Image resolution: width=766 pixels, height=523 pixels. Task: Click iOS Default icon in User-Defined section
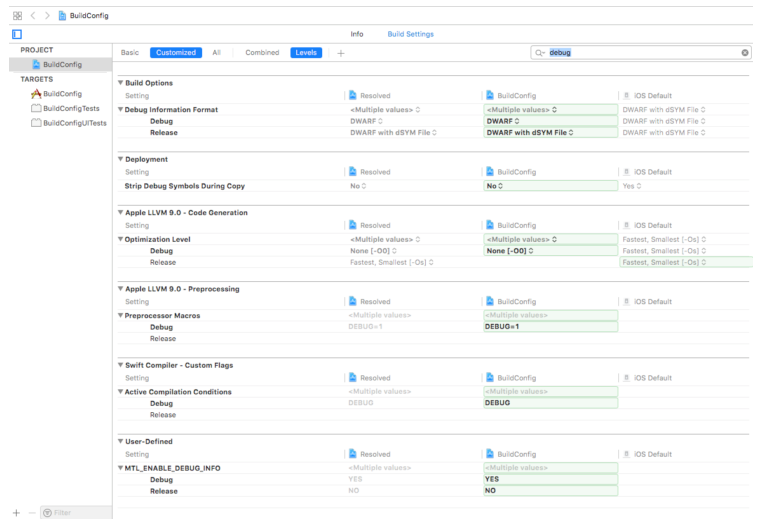626,454
